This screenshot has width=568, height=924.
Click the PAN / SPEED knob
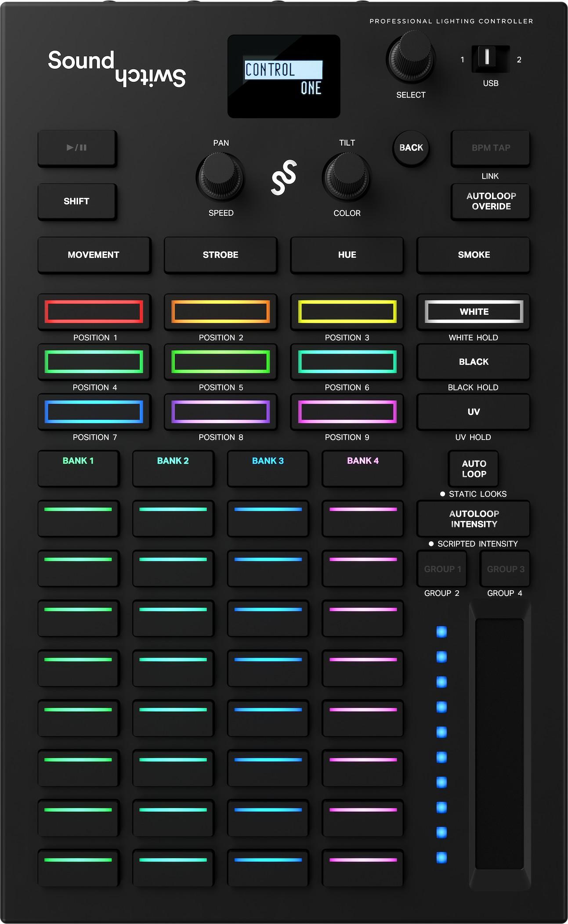[x=221, y=177]
